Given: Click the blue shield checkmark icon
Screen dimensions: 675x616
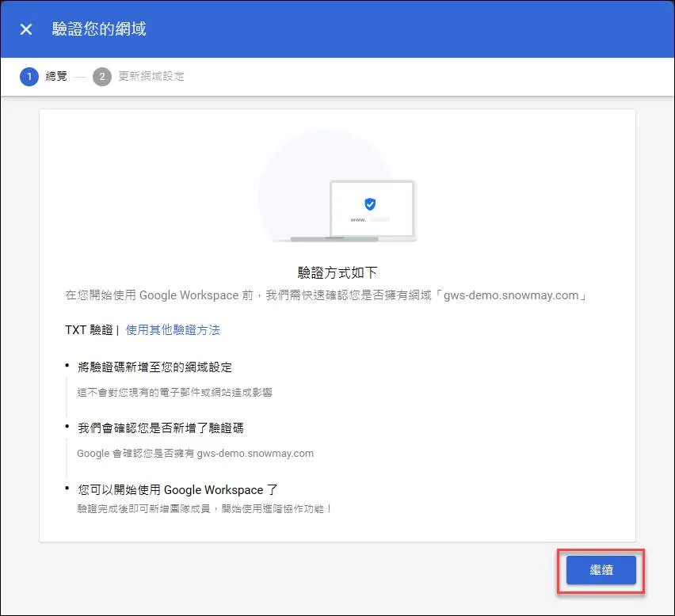Looking at the screenshot, I should pyautogui.click(x=370, y=204).
